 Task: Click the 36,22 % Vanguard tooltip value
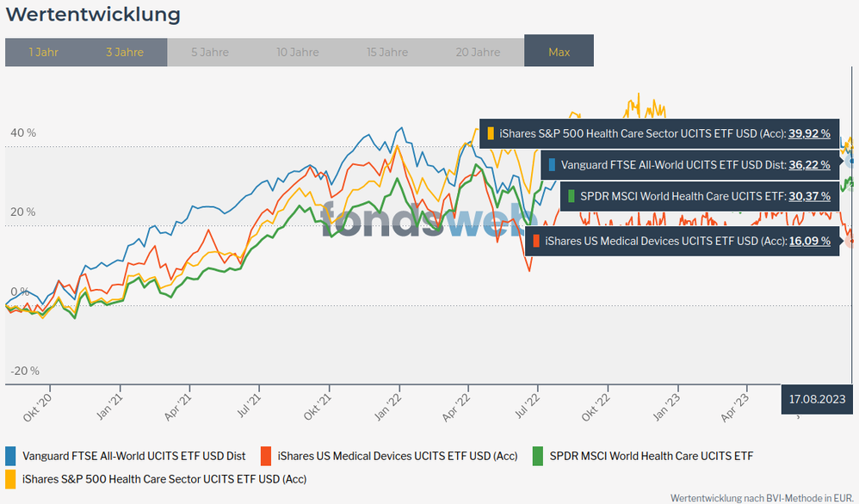[809, 164]
